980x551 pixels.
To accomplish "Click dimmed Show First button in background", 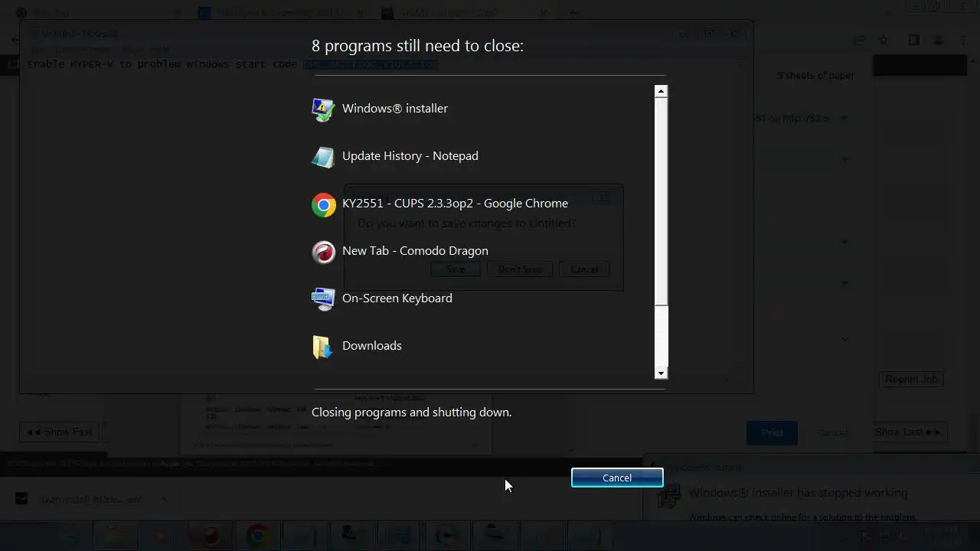I will 59,432.
